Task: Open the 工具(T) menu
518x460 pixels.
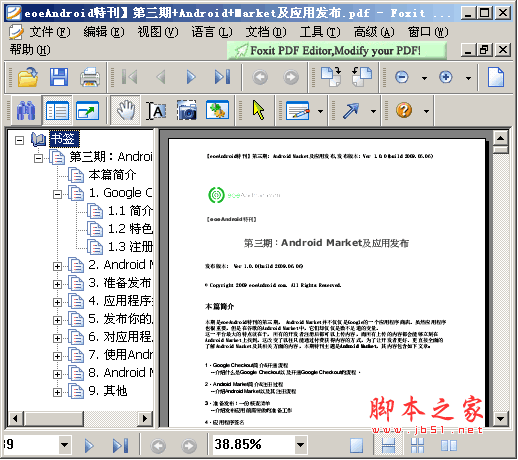Action: (x=320, y=32)
